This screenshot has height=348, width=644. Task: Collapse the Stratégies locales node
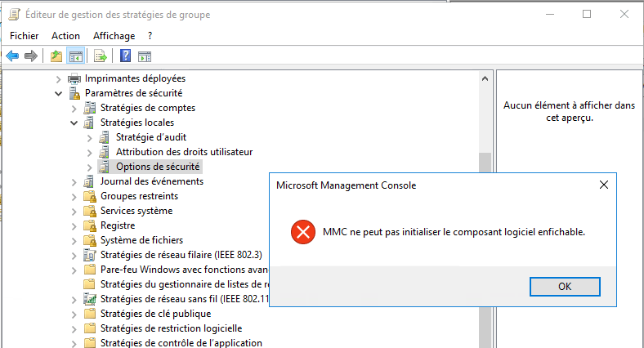pos(74,123)
